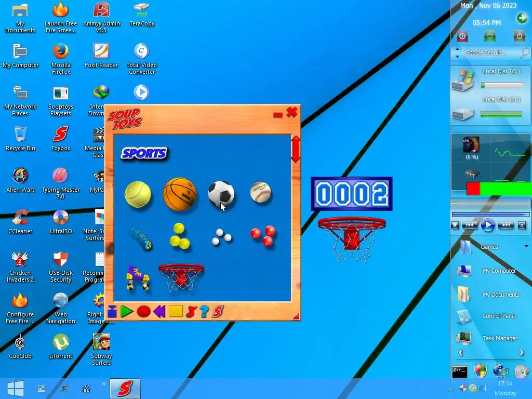The width and height of the screenshot is (532, 399).
Task: Click the 0002 scoreboard on desktop
Action: point(352,194)
